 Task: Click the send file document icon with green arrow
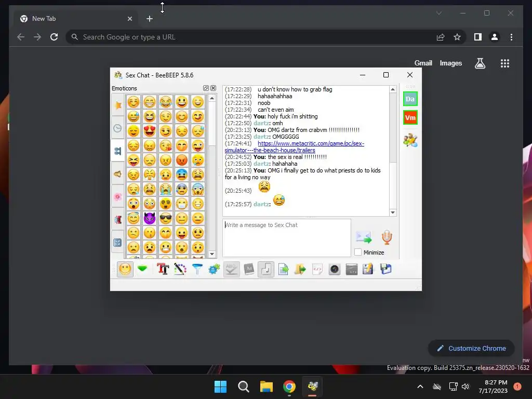[x=283, y=269]
